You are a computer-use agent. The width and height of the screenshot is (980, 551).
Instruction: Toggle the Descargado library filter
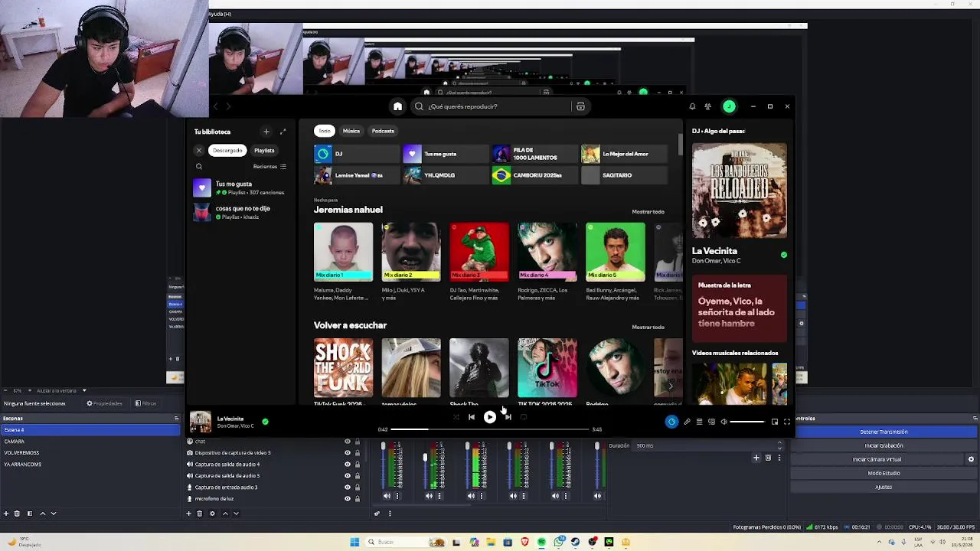coord(227,151)
